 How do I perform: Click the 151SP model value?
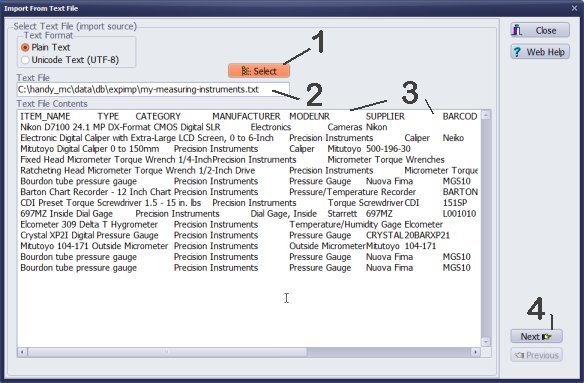tap(455, 203)
